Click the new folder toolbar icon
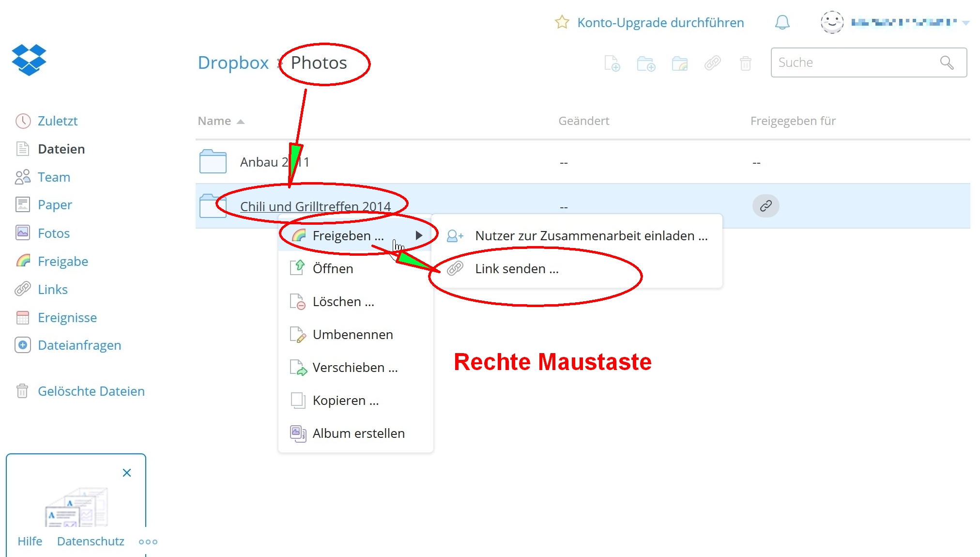Screen dimensions: 980x557 click(646, 63)
